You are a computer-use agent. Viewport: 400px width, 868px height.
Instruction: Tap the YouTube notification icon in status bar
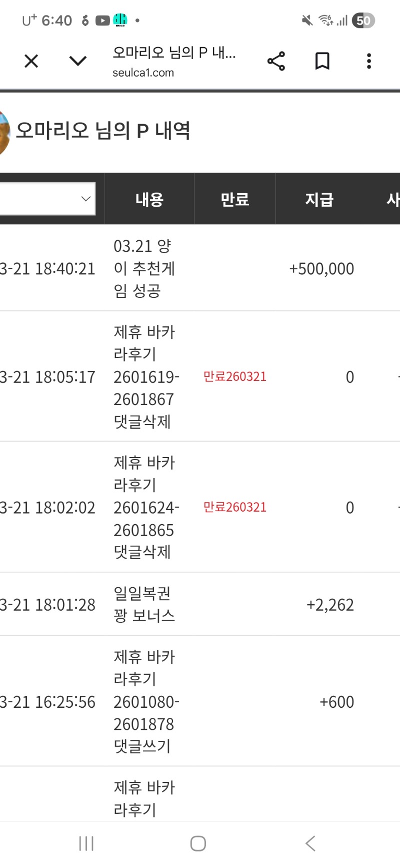click(x=102, y=21)
